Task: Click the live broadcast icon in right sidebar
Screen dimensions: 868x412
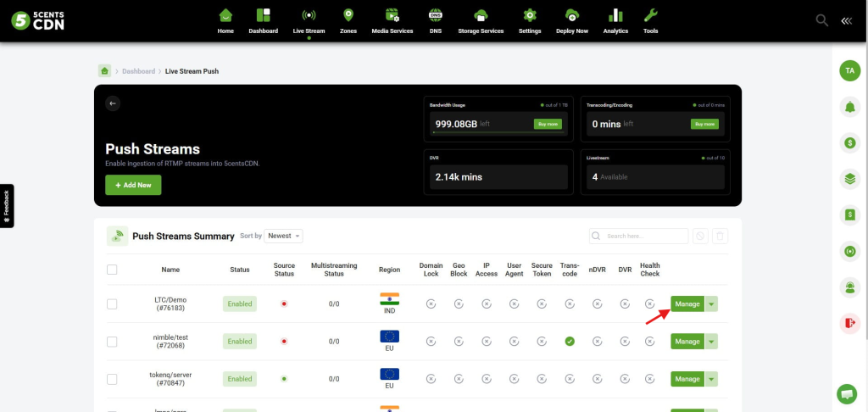Action: tap(849, 251)
